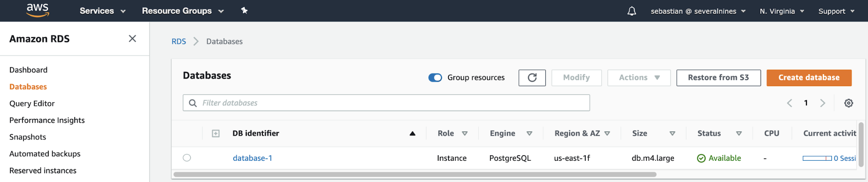
Task: Click the Create database button
Action: click(x=809, y=78)
